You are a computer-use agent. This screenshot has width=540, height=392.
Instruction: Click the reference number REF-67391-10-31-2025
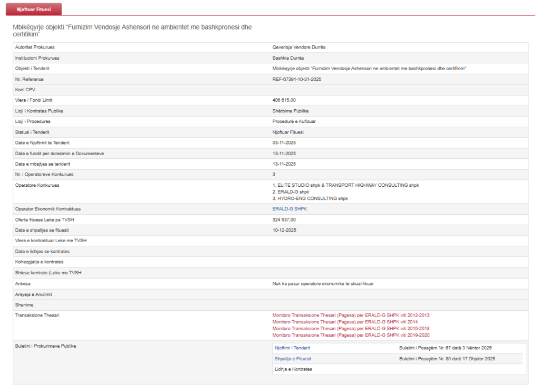pos(297,79)
